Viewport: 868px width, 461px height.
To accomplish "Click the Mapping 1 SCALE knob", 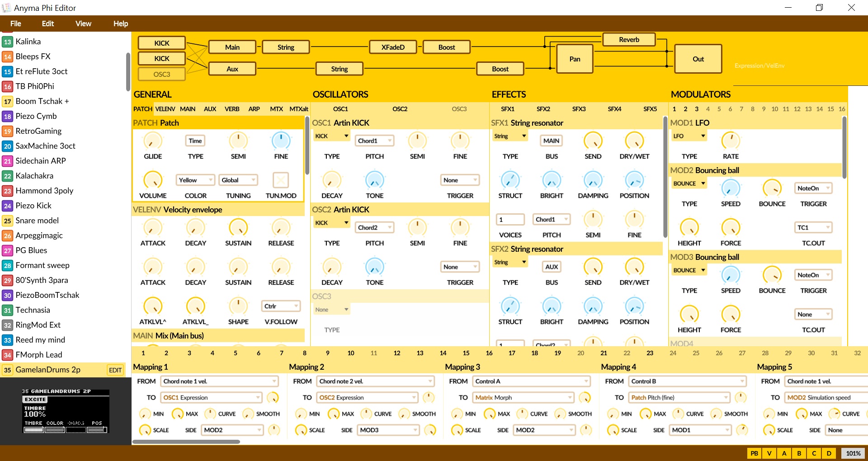I will click(x=145, y=430).
